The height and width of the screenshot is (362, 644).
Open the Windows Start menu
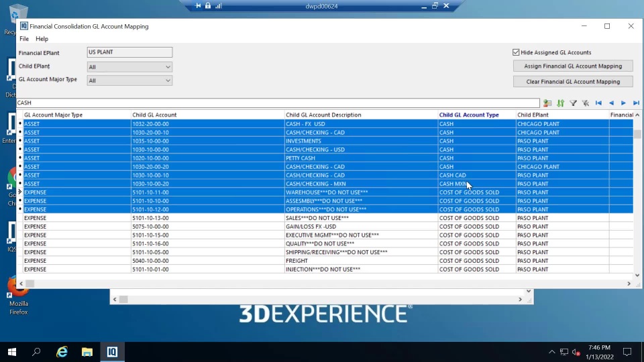point(12,352)
